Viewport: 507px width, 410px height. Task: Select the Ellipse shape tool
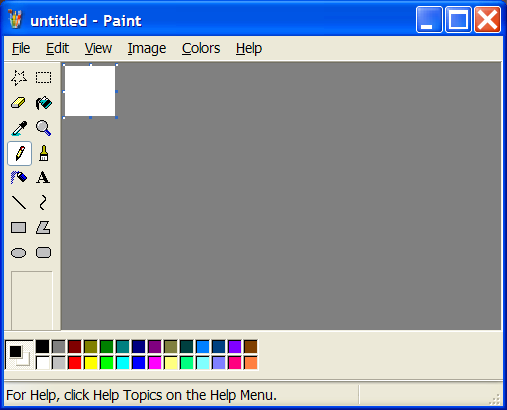click(19, 253)
